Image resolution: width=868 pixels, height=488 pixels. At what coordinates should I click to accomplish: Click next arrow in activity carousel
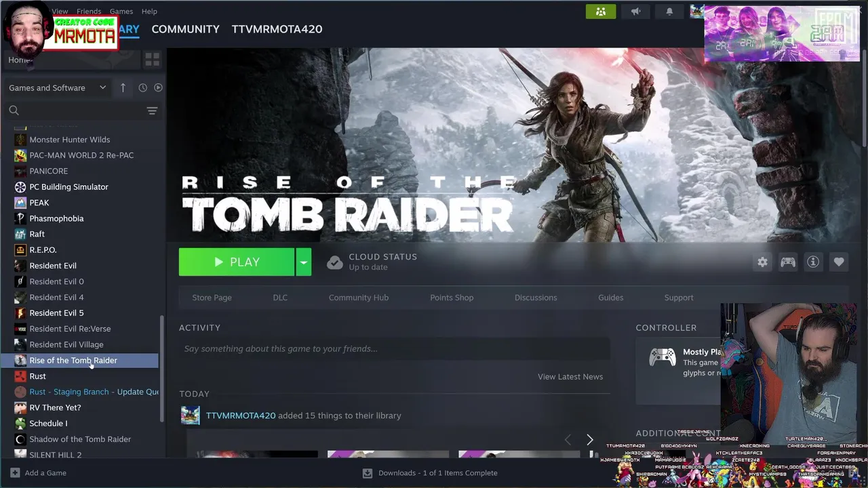[589, 441]
